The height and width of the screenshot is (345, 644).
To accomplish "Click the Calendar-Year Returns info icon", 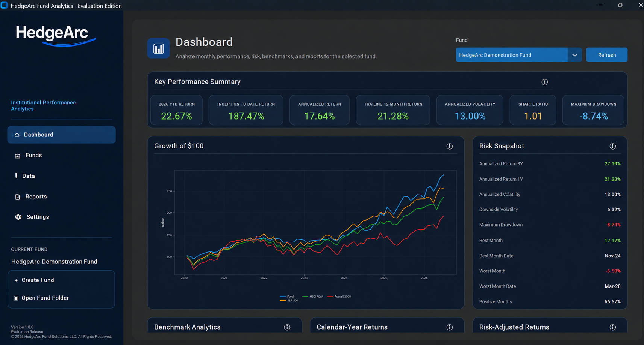I will coord(449,327).
